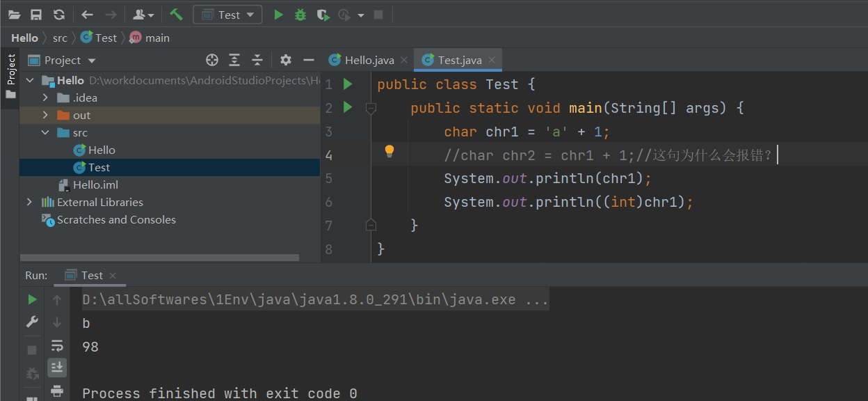868x401 pixels.
Task: Run Test with coverage shield icon
Action: click(x=322, y=15)
